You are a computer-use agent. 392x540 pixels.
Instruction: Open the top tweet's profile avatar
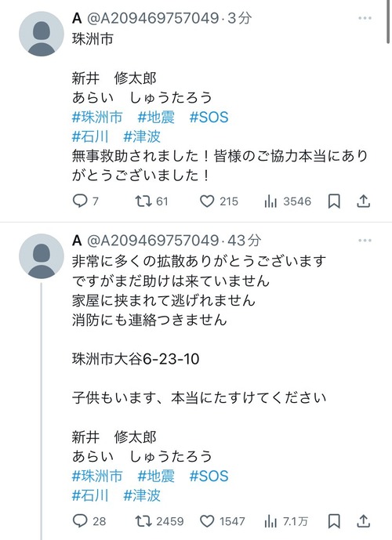pos(42,34)
